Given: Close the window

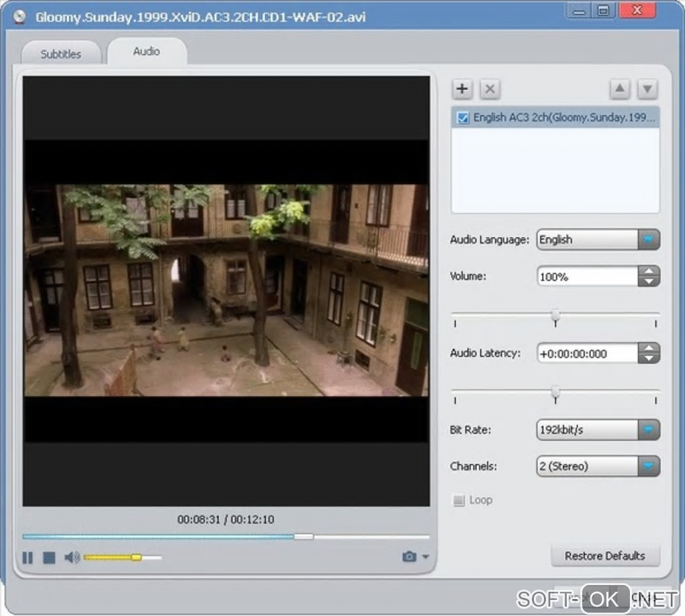Looking at the screenshot, I should tap(637, 11).
